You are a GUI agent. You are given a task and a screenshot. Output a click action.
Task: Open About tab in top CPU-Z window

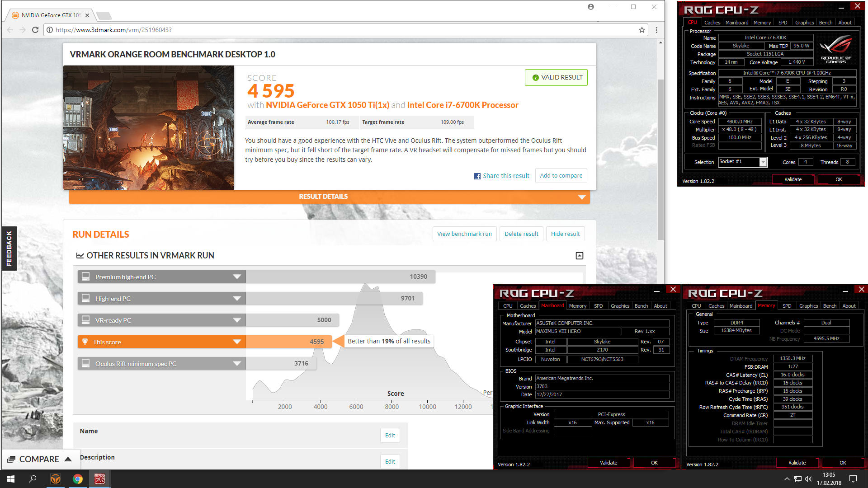coord(845,23)
